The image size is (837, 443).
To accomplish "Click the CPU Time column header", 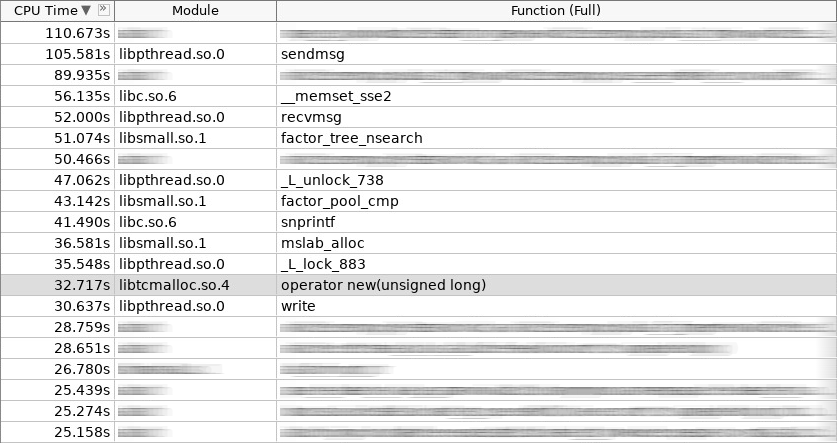I will (45, 10).
